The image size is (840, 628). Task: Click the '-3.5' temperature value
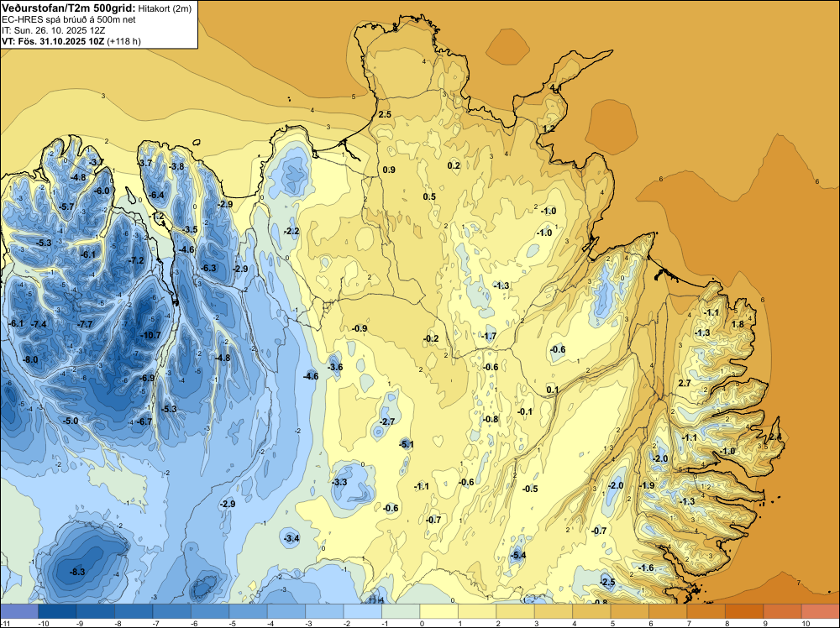[x=190, y=230]
